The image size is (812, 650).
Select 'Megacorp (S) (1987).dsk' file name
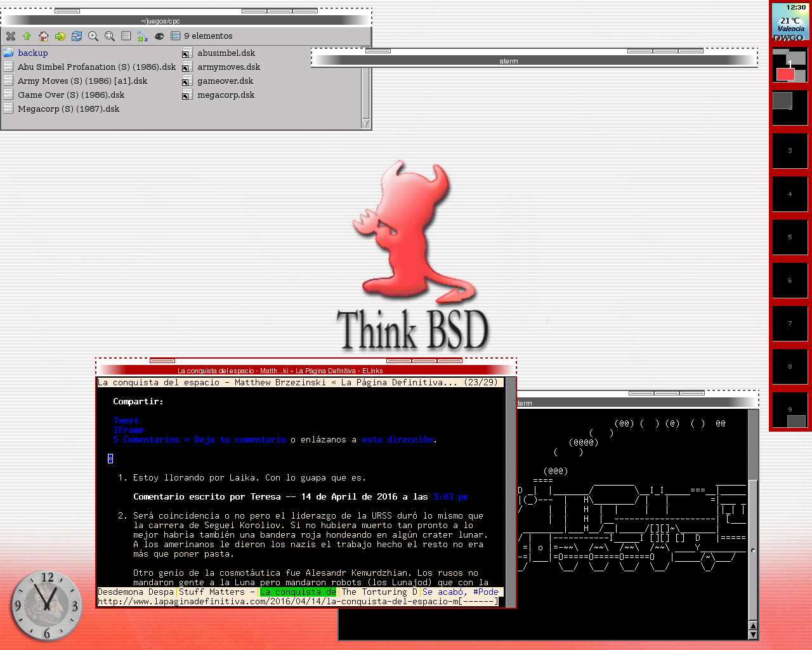[69, 109]
